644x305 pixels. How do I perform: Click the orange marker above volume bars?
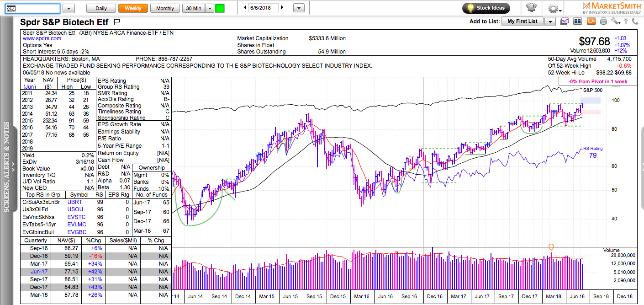pos(551,247)
